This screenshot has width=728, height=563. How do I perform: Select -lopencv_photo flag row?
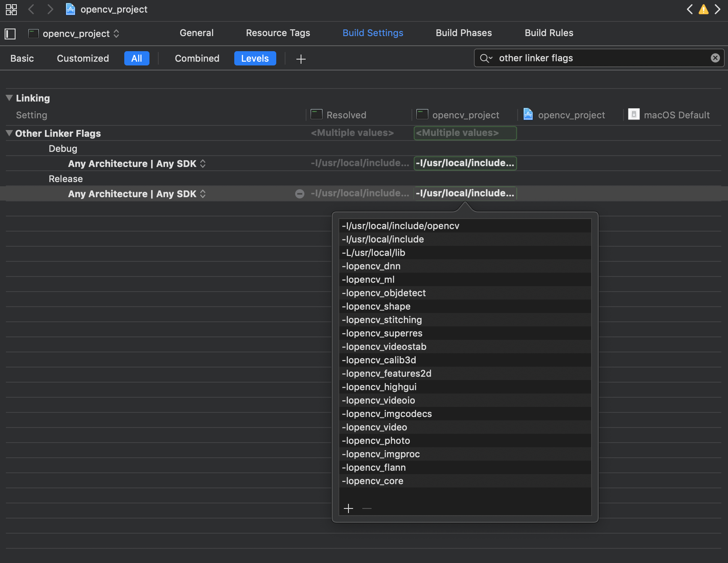point(465,440)
